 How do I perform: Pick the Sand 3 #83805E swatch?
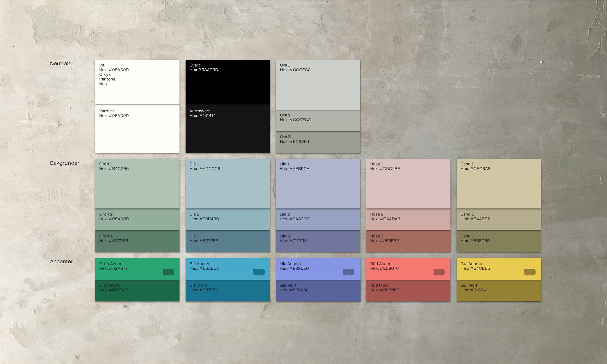(x=498, y=241)
